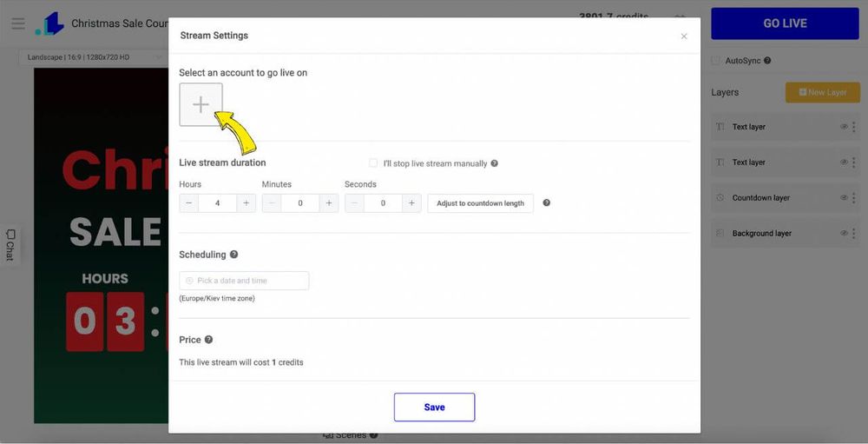Open the Chat side panel

pos(10,244)
